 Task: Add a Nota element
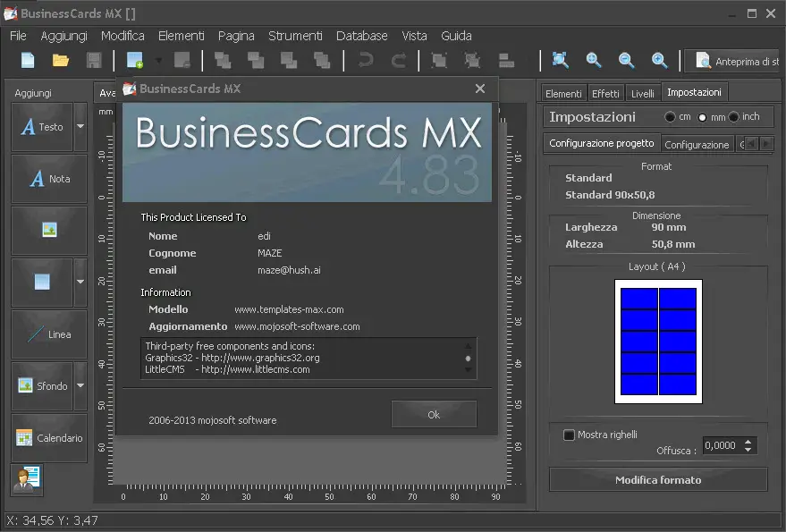click(49, 179)
